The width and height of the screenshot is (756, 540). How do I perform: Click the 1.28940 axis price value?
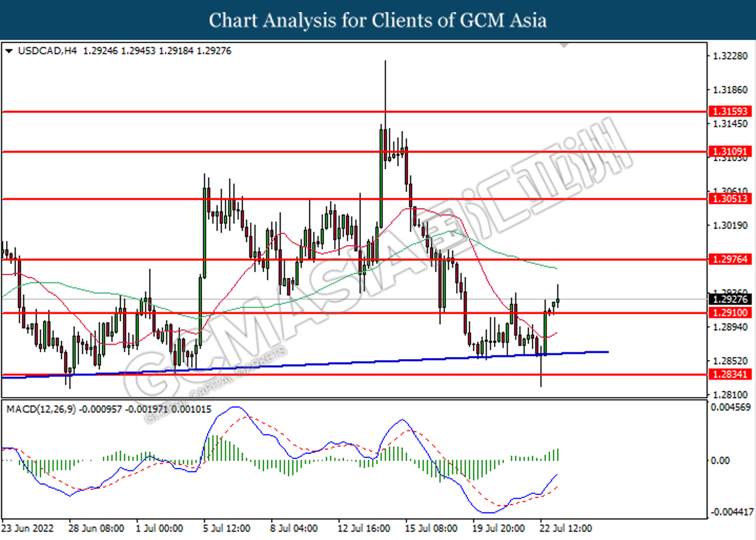coord(730,327)
